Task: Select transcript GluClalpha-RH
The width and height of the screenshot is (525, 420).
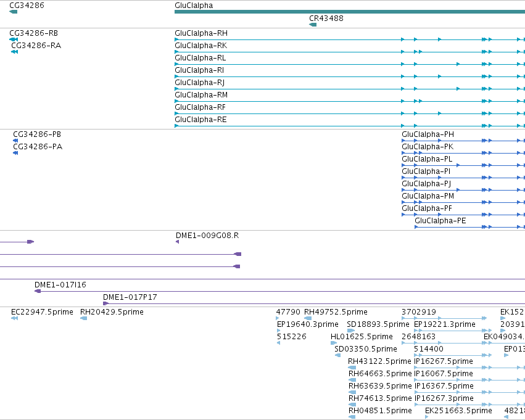Action: click(x=350, y=39)
